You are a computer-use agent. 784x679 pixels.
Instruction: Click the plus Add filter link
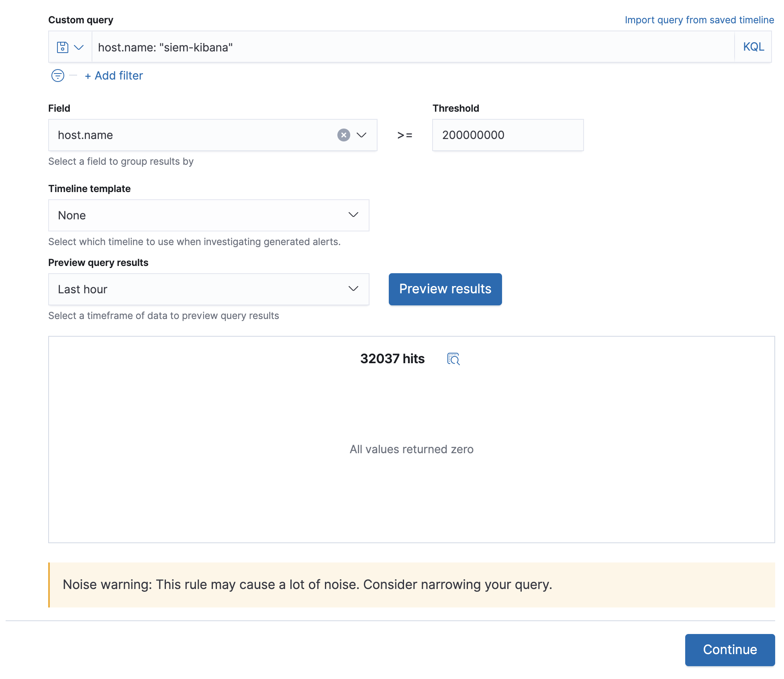tap(114, 76)
